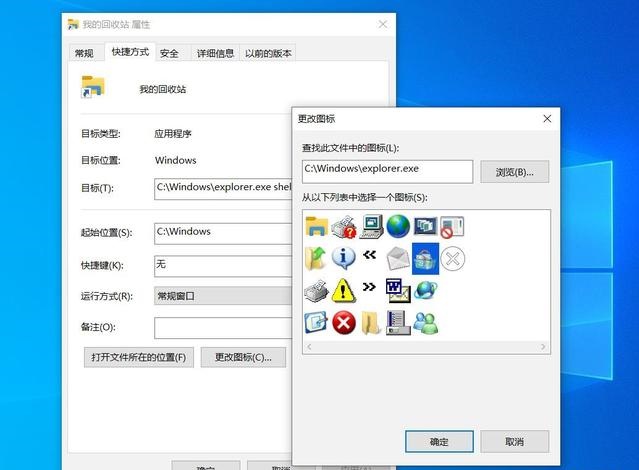Viewport: 639px width, 470px height.
Task: Go to the 详细信息 tab
Action: point(215,54)
